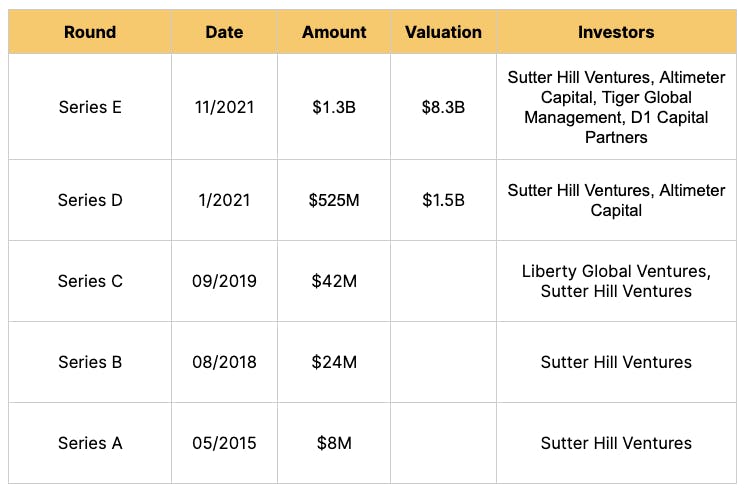Click the Series D round cell

pyautogui.click(x=90, y=200)
